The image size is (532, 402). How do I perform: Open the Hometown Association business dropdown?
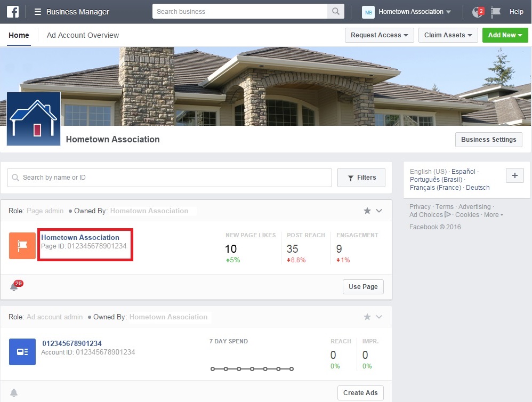[x=415, y=12]
